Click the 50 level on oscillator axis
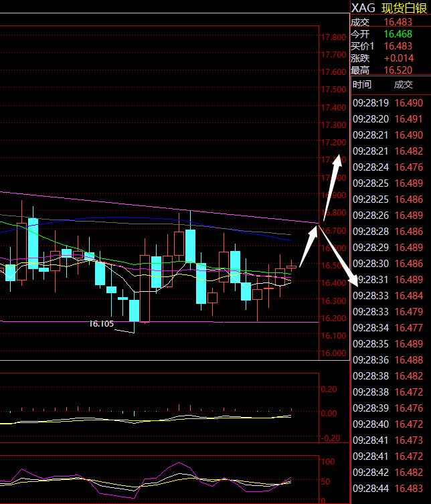 click(x=327, y=481)
